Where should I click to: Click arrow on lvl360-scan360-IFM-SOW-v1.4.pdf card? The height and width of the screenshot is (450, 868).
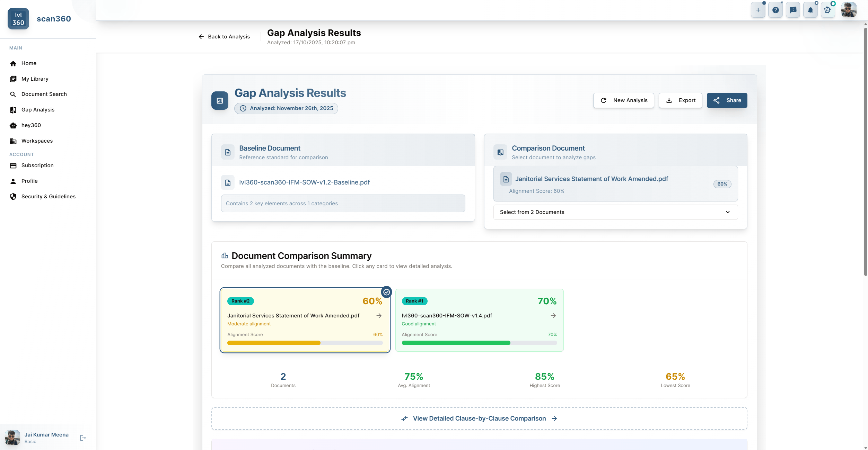[x=553, y=316]
